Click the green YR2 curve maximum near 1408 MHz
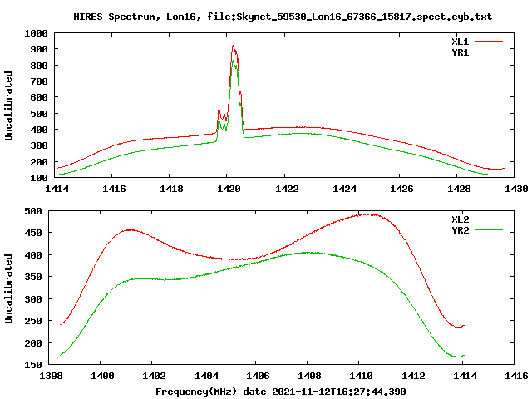This screenshot has height=399, width=532. (x=307, y=253)
